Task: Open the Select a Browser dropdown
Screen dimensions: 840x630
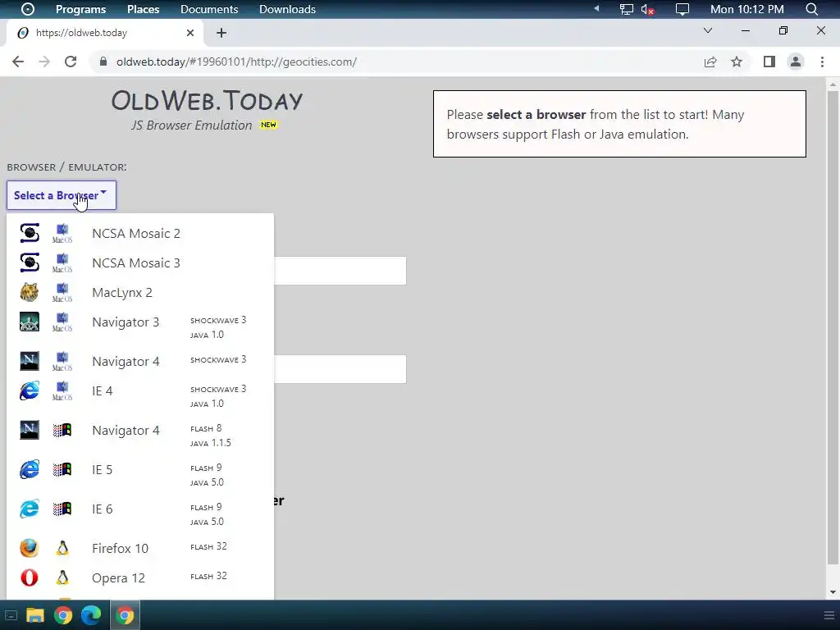Action: pos(61,195)
